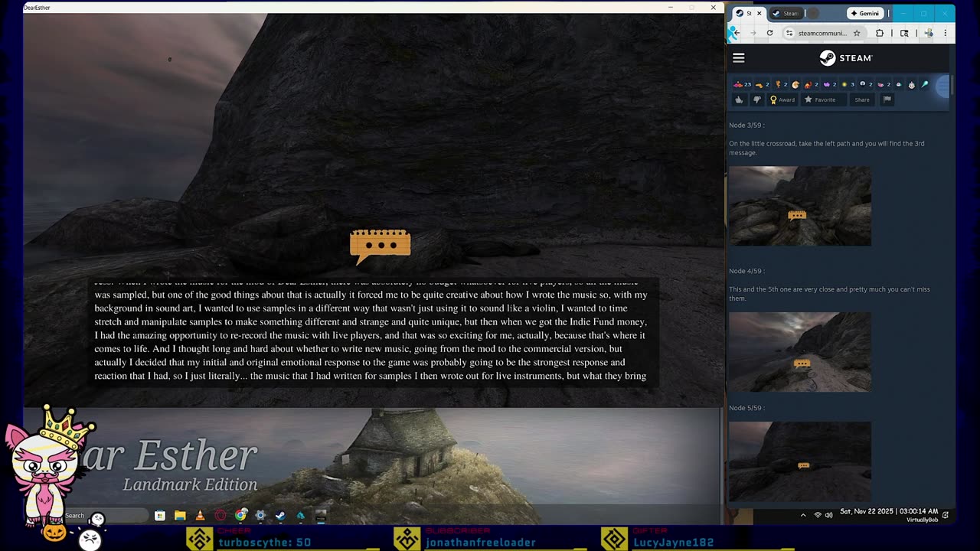Go back in the Chrome browser

[736, 33]
